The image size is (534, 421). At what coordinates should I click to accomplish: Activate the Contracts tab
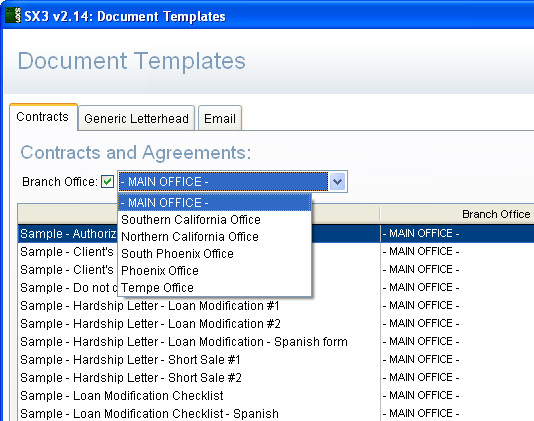[43, 117]
